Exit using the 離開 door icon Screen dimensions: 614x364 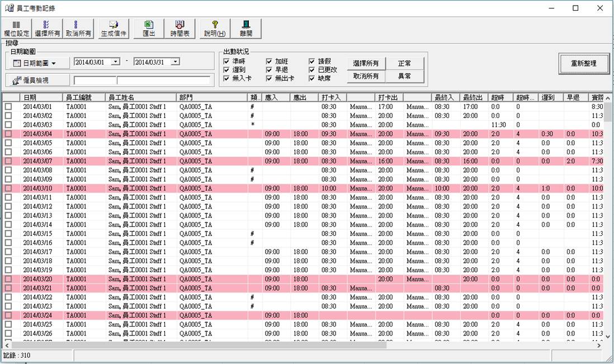point(245,28)
